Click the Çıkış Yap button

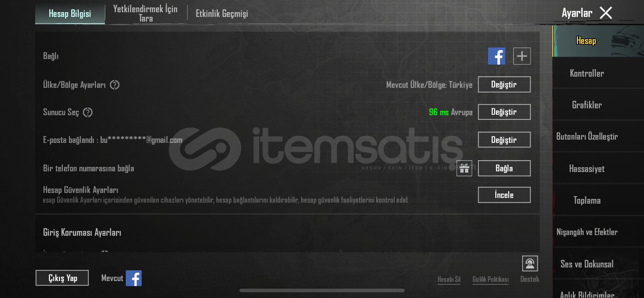click(62, 278)
